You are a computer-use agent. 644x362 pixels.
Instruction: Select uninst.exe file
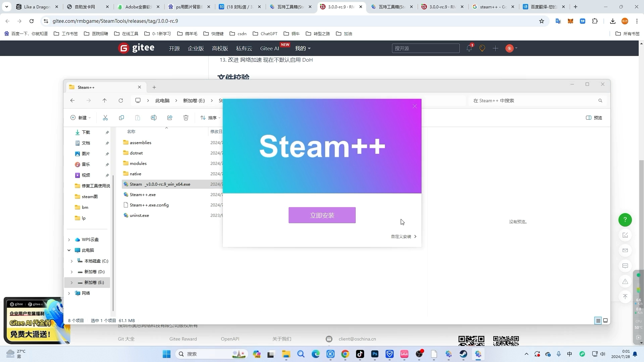click(139, 215)
